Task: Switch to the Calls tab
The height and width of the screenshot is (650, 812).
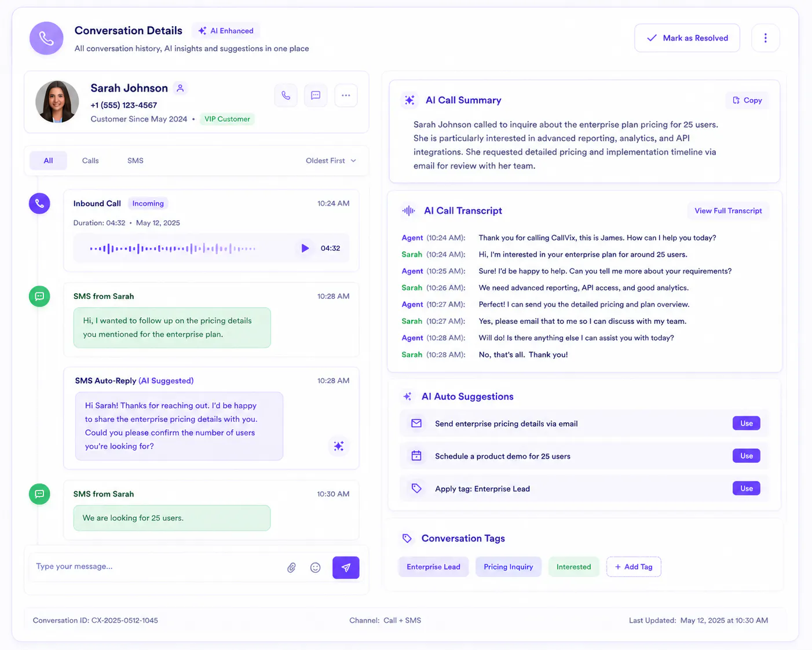Action: (x=90, y=160)
